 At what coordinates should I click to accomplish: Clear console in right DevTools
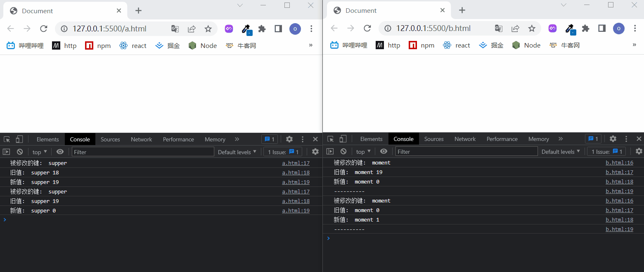coord(343,151)
